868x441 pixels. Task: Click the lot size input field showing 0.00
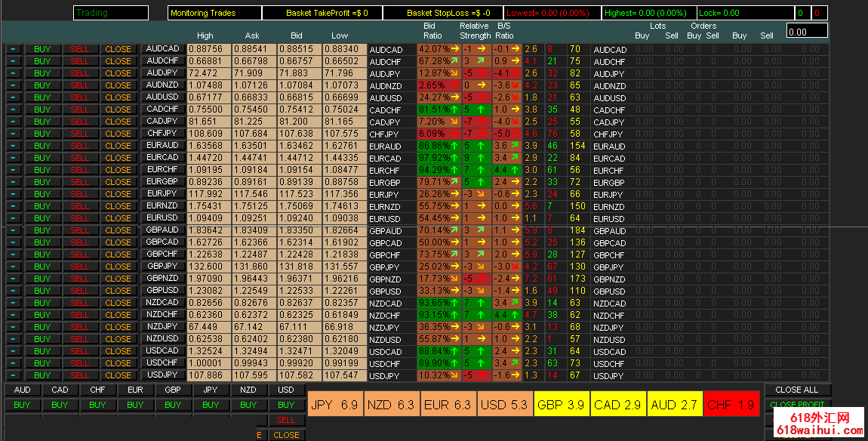point(807,31)
